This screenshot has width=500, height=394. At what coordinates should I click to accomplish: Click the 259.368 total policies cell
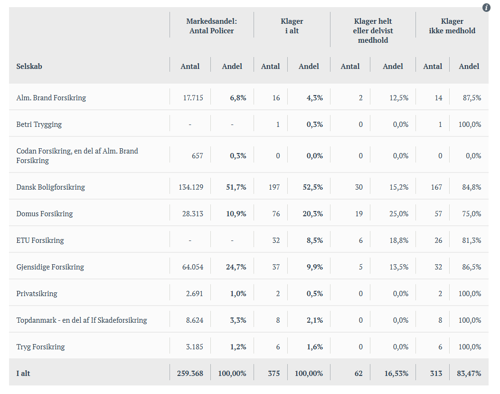(190, 373)
